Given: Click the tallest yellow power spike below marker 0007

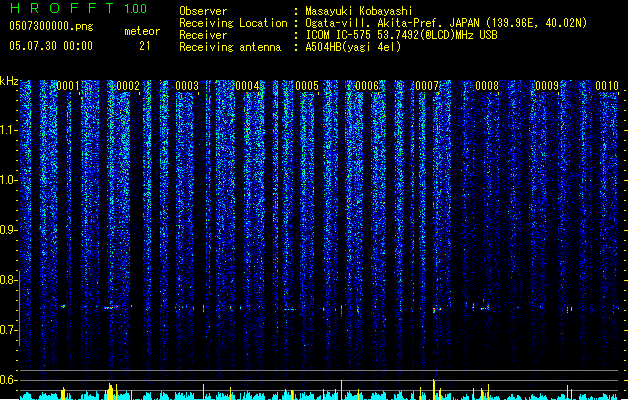Looking at the screenshot, I should [434, 389].
